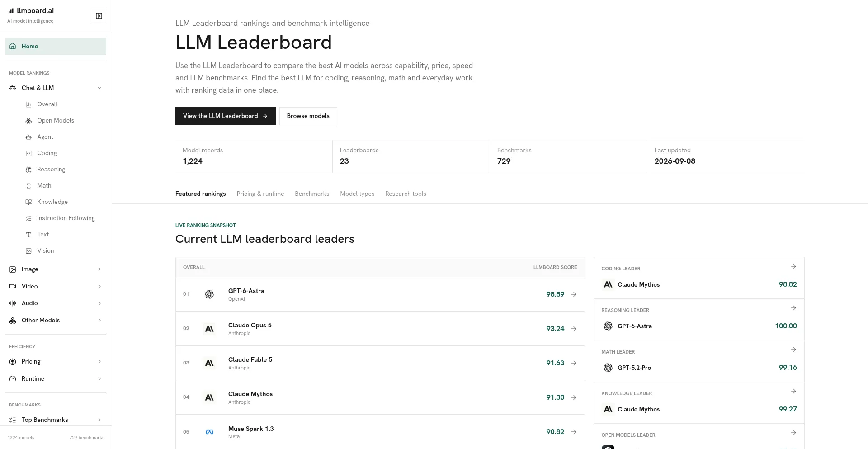
Task: Click the Open Models cubes icon
Action: 28,121
